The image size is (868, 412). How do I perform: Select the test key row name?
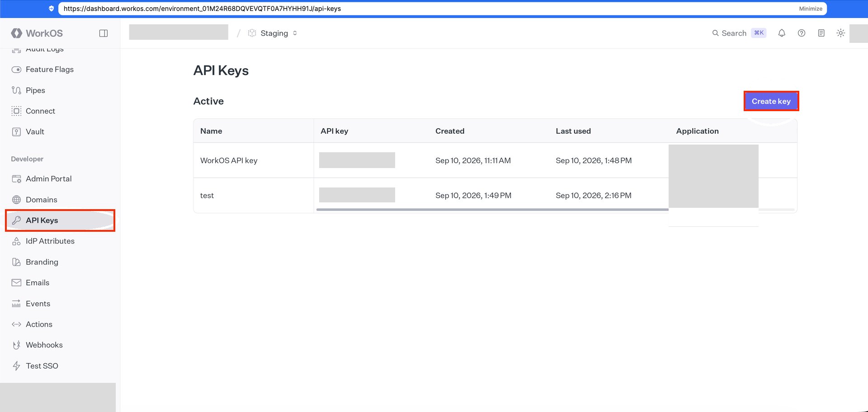click(207, 196)
